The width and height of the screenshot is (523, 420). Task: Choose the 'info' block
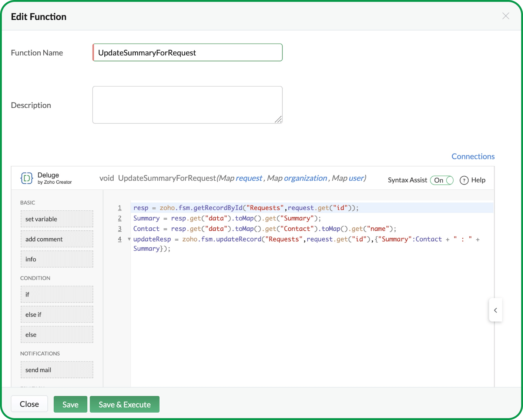pos(57,259)
